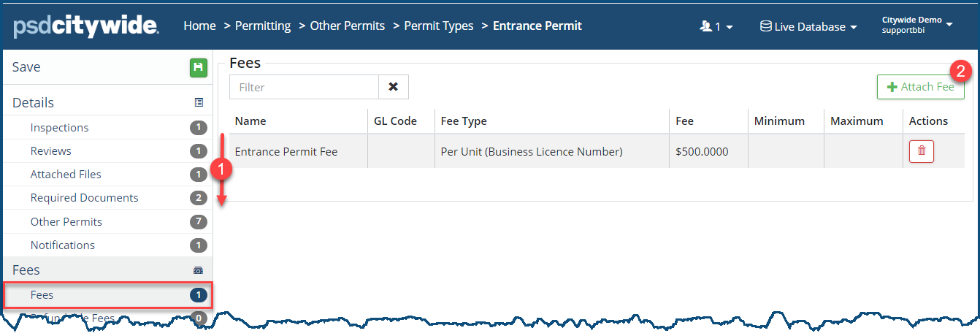
Task: Click the psdcitywide logo
Action: (x=86, y=26)
